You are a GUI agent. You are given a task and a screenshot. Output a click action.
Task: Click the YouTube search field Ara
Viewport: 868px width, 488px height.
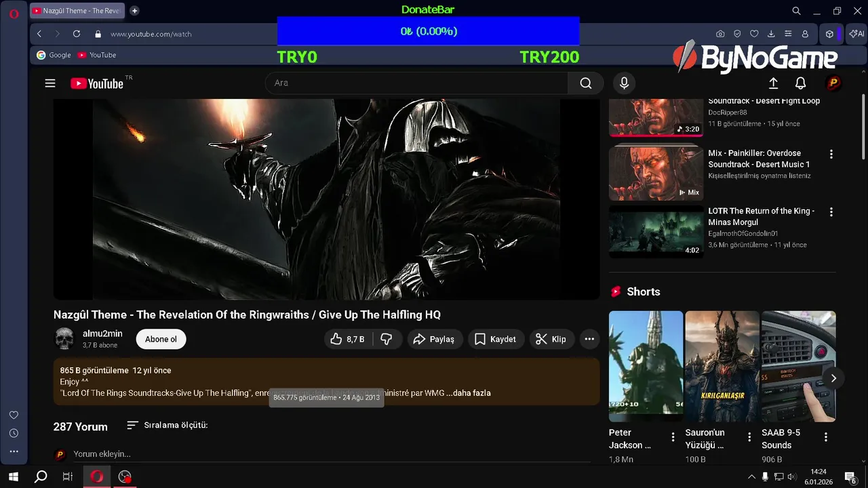coord(416,83)
